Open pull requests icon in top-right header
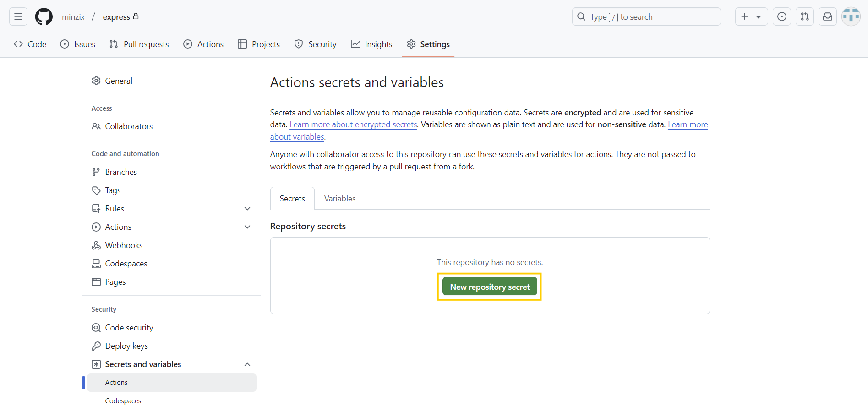 coord(805,17)
